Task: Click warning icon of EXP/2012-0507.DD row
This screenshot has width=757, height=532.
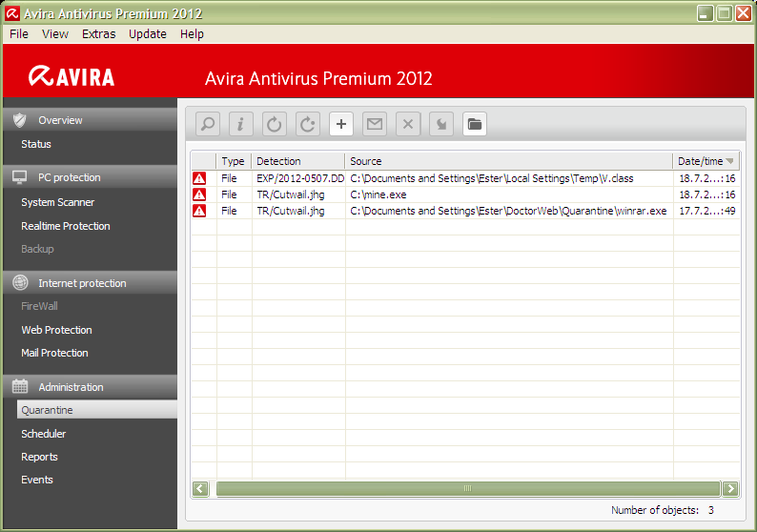Action: point(199,178)
